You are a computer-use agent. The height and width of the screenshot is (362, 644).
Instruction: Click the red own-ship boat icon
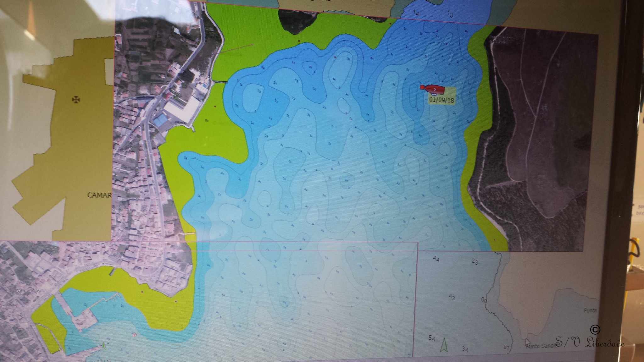point(434,89)
